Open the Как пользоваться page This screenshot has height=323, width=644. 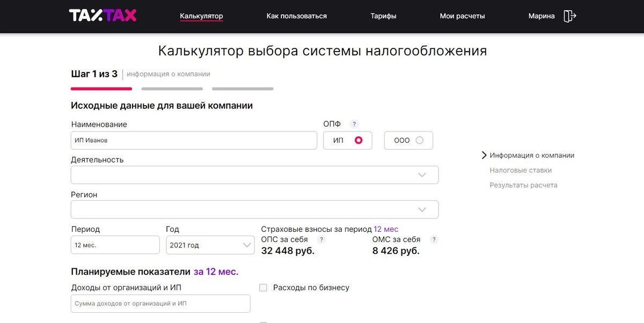296,16
